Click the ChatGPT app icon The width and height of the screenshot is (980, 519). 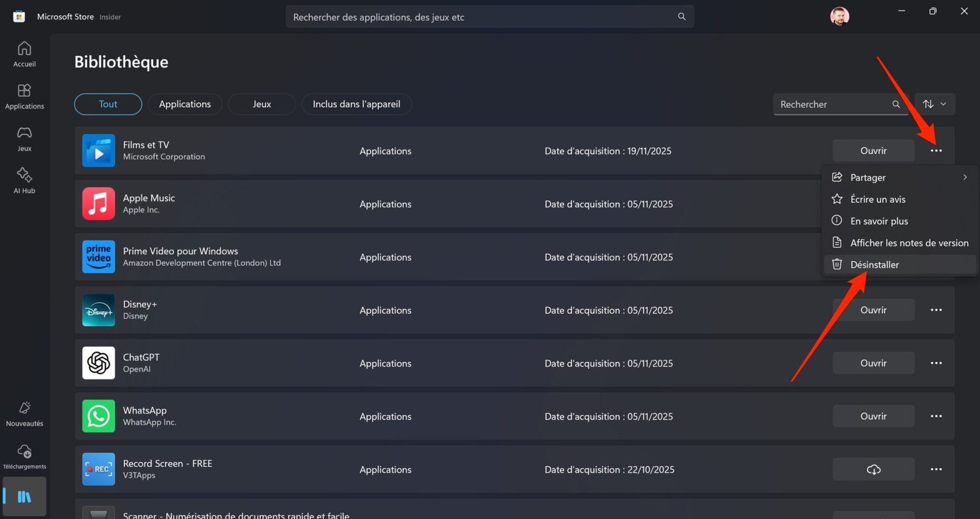tap(99, 363)
